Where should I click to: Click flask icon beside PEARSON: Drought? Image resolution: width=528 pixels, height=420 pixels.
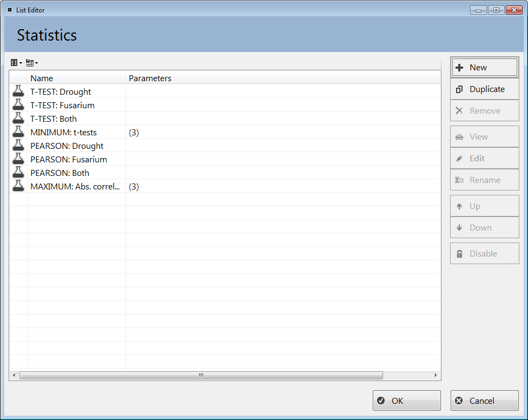coord(18,145)
